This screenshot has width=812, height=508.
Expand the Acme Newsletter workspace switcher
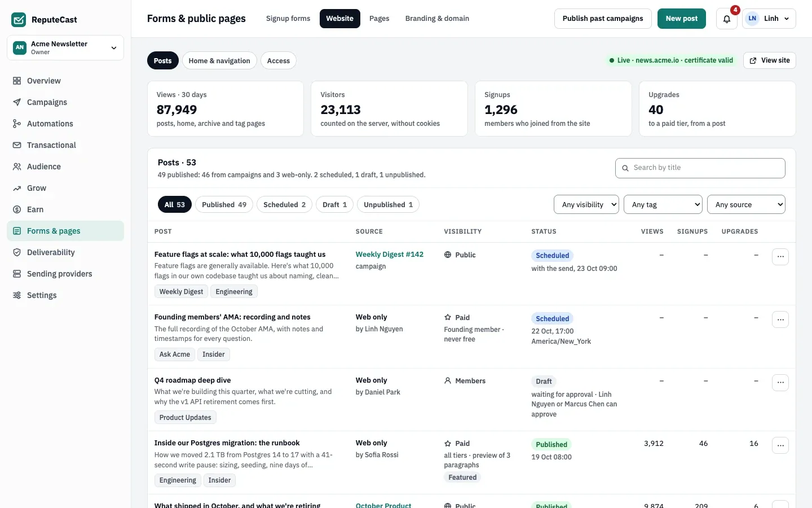point(65,48)
